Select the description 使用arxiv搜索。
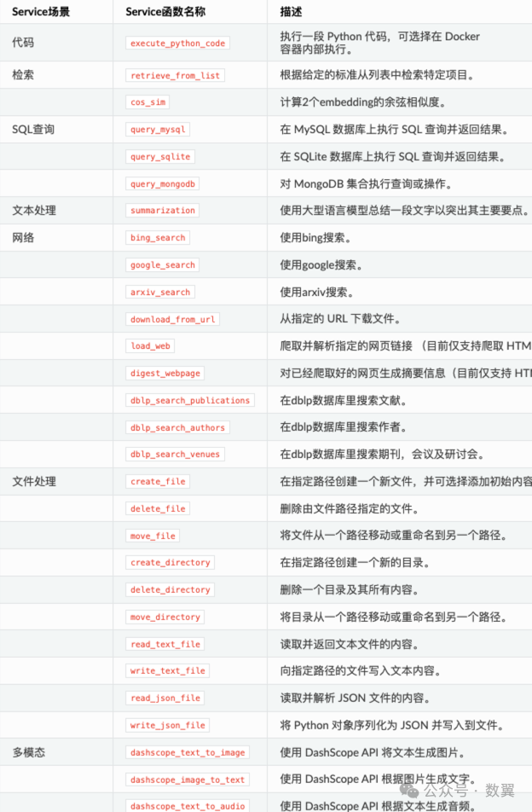 [x=317, y=292]
